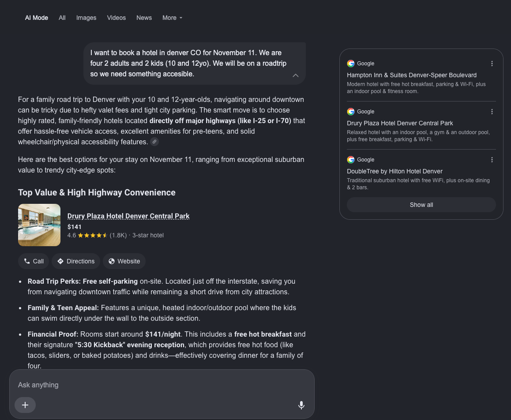Collapse the user query bubble chevron
511x420 pixels.
click(x=296, y=75)
